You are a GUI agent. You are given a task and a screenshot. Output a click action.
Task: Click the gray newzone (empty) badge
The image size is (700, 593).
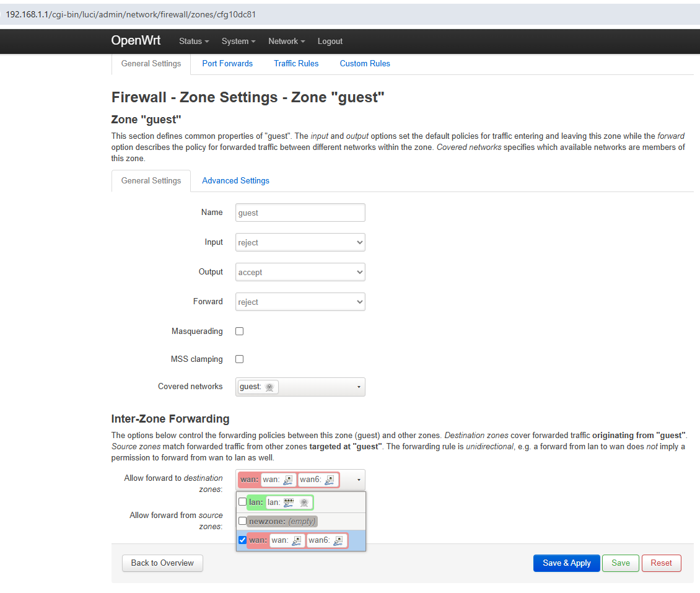click(x=282, y=521)
